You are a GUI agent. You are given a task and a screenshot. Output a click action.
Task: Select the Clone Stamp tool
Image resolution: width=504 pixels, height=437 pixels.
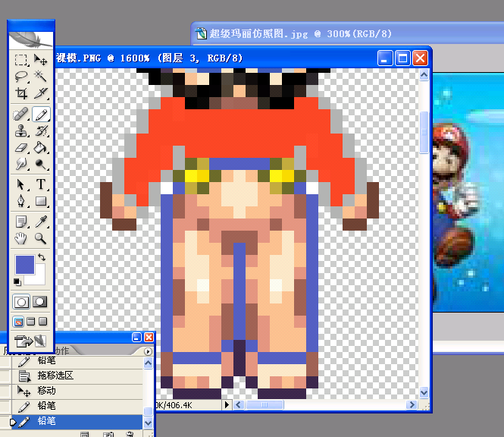[x=21, y=131]
